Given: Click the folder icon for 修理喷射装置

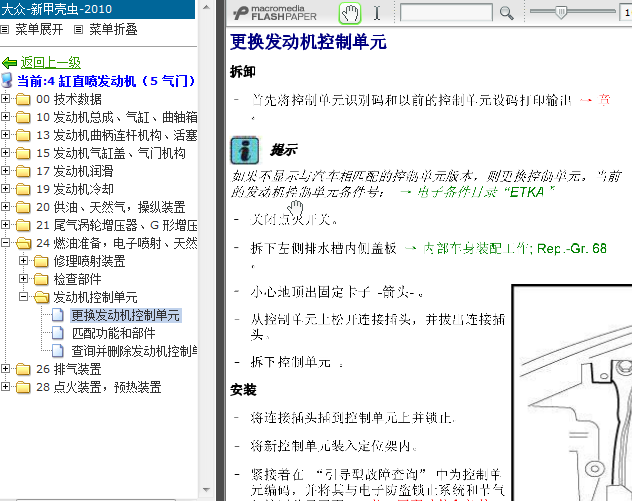Looking at the screenshot, I should (41, 262).
